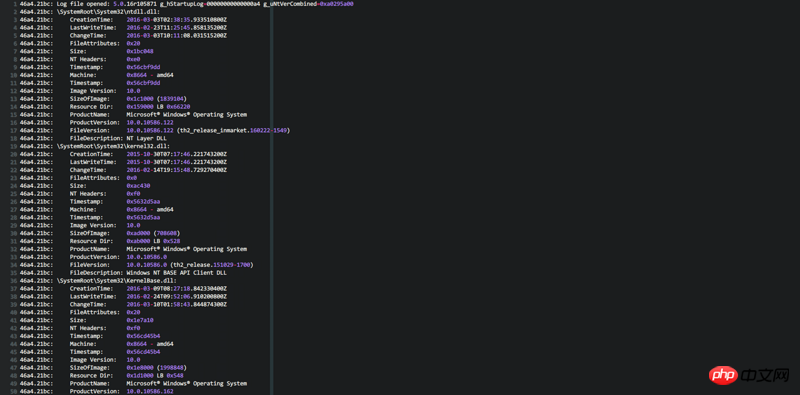800x395 pixels.
Task: Click the 'NT Layer DLL' file description
Action: [146, 138]
